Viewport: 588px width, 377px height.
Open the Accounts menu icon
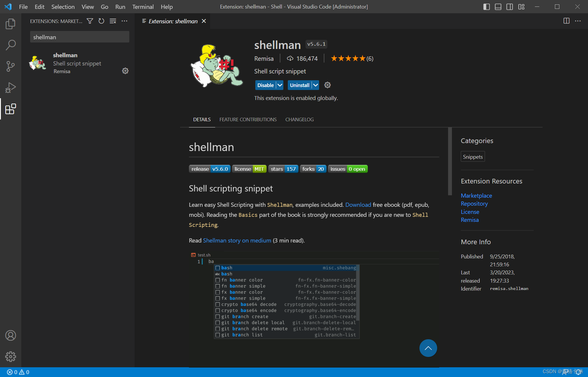tap(11, 335)
